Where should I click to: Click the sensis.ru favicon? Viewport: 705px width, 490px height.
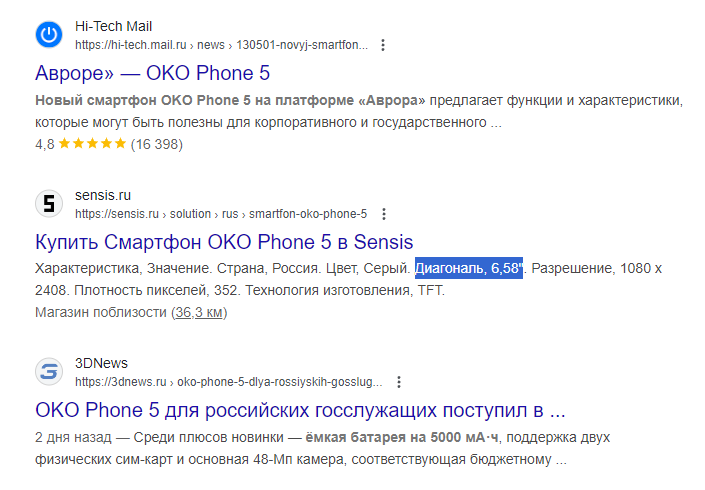(x=49, y=203)
